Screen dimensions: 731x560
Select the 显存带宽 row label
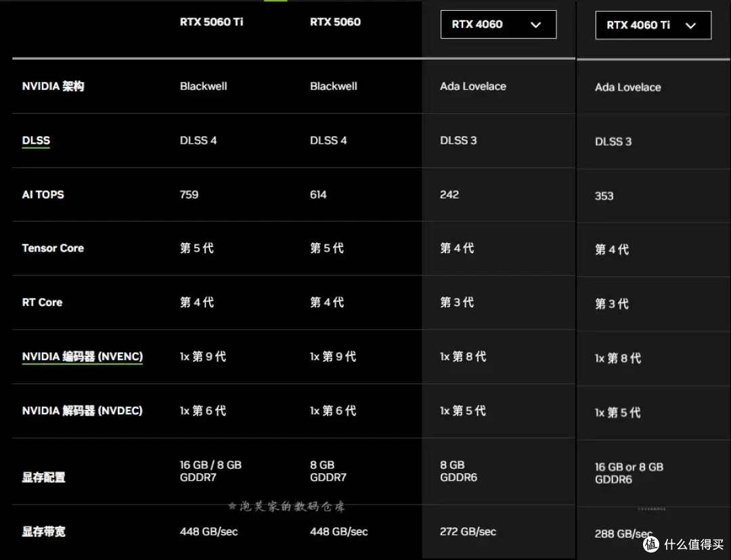(x=43, y=532)
